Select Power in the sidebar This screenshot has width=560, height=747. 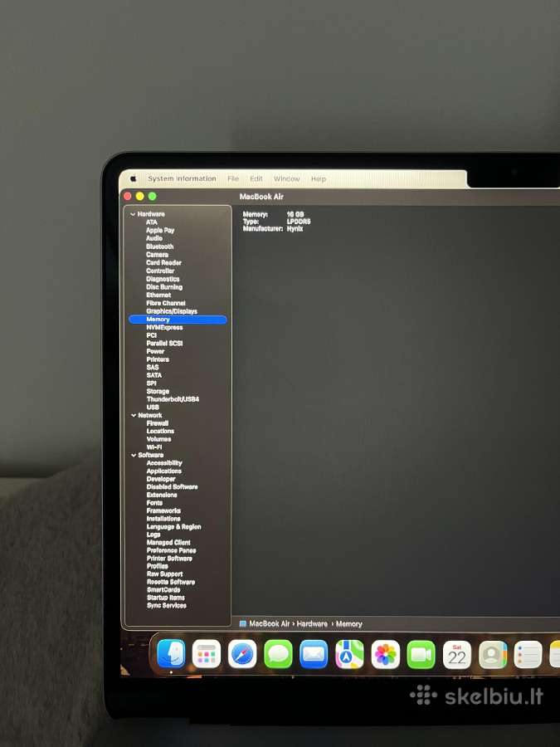click(155, 351)
